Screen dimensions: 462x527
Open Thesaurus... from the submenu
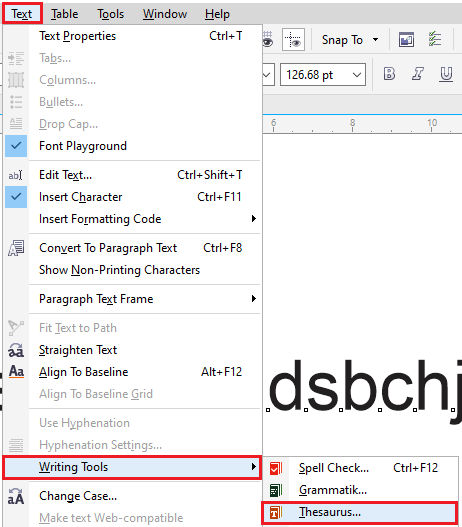pyautogui.click(x=359, y=513)
